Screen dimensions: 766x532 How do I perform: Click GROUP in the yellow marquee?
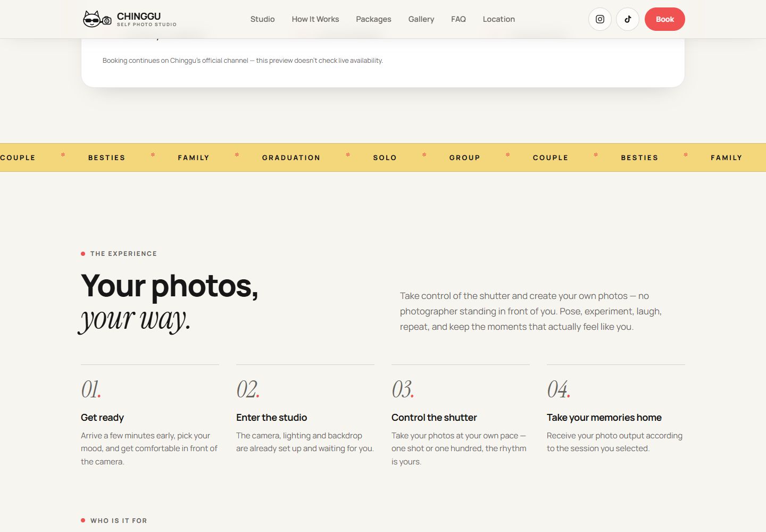(465, 157)
